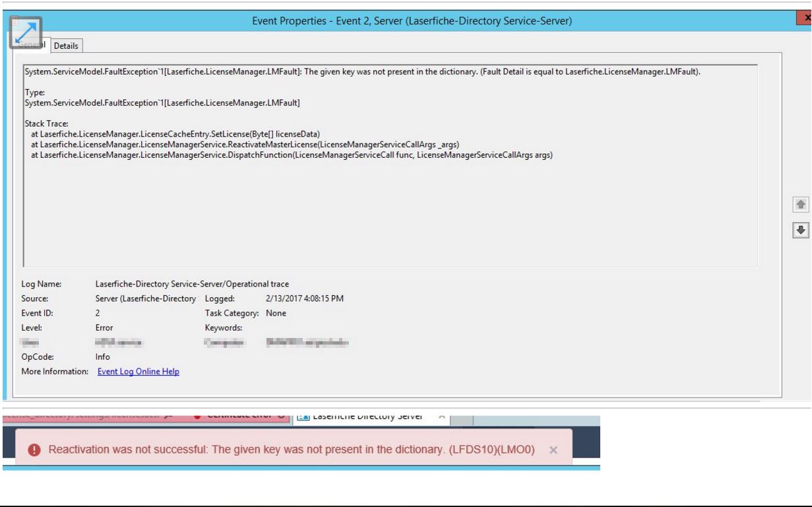Click the Event ID value 2
Viewport: 812px width, 507px height.
[98, 313]
